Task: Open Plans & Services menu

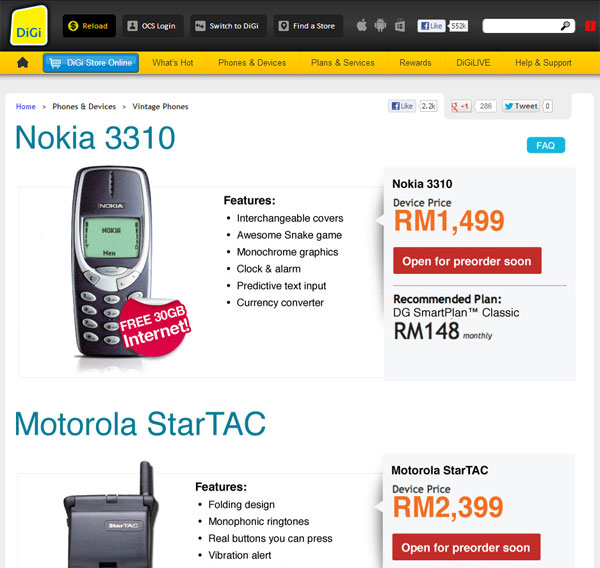Action: [x=343, y=63]
